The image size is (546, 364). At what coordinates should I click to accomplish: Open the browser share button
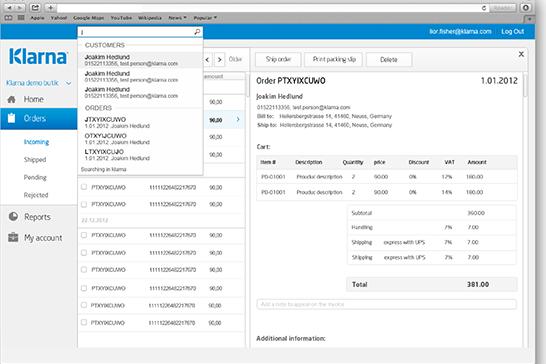[x=35, y=8]
